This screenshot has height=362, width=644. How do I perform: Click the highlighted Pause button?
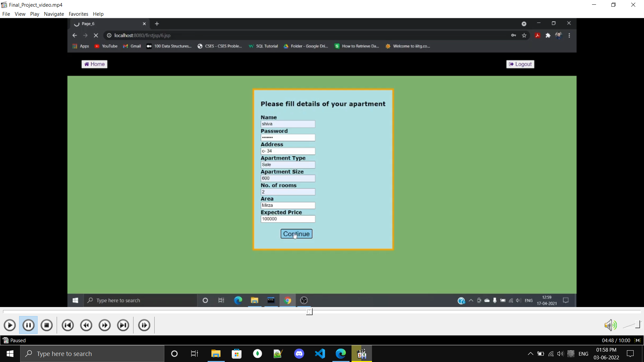coord(29,325)
